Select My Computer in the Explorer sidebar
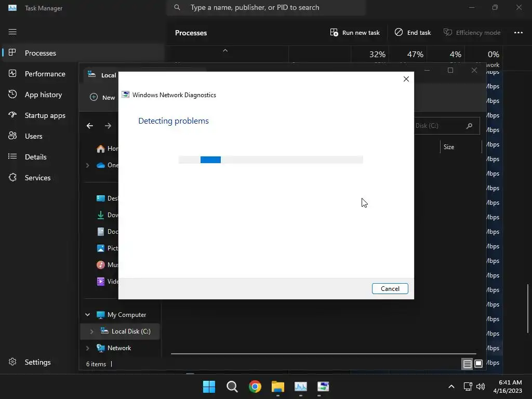Viewport: 532px width, 399px height. [x=127, y=315]
